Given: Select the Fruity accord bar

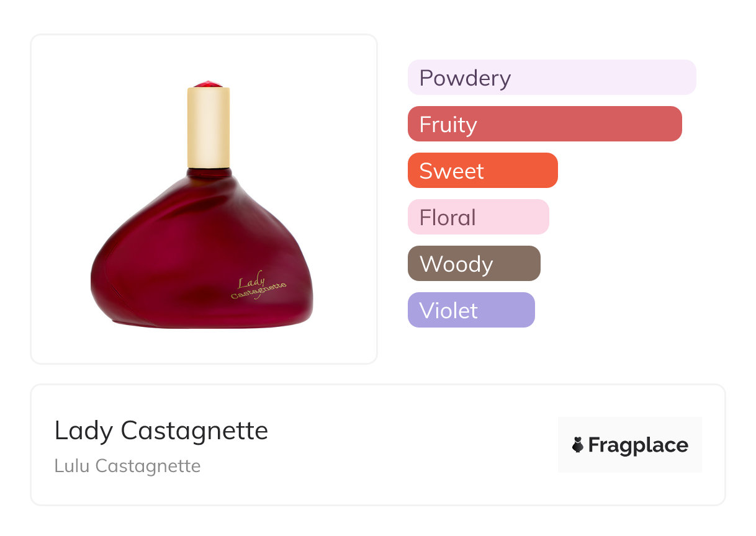Looking at the screenshot, I should pyautogui.click(x=544, y=124).
